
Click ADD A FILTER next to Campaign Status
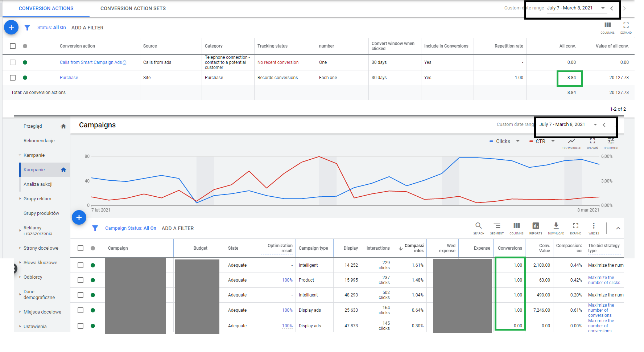click(x=178, y=228)
